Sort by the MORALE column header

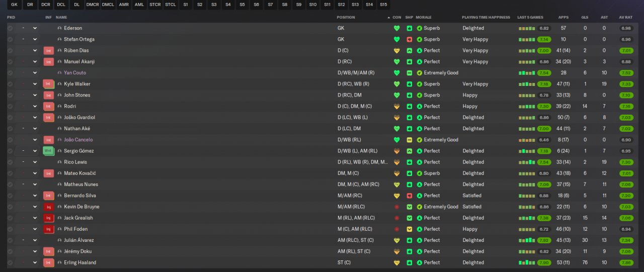coord(424,18)
